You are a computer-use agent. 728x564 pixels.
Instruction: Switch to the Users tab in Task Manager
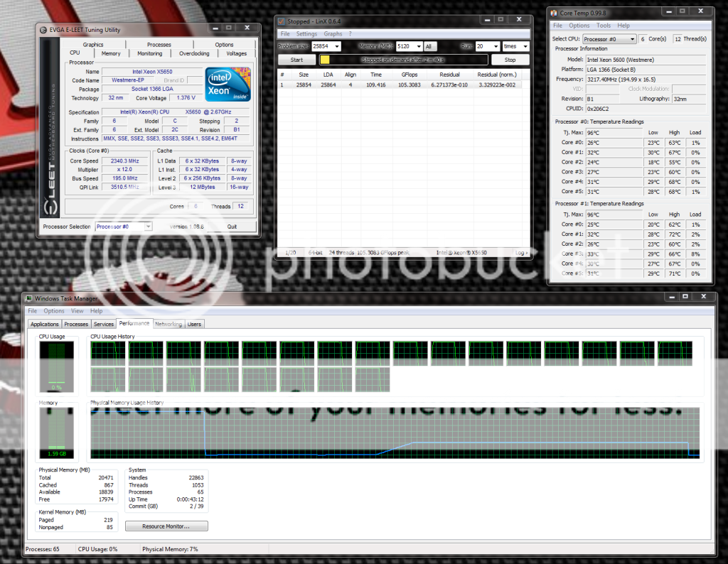[194, 324]
